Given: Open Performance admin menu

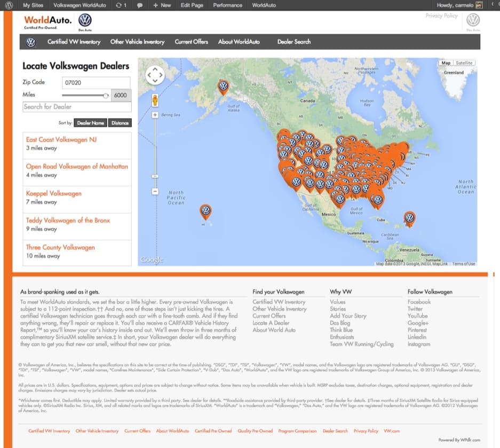Looking at the screenshot, I should (x=228, y=5).
